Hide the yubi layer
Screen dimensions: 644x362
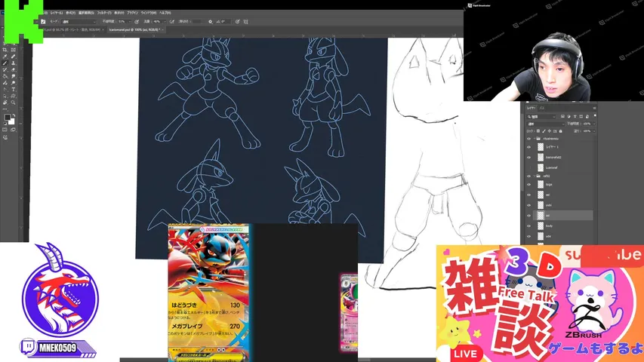pyautogui.click(x=529, y=205)
